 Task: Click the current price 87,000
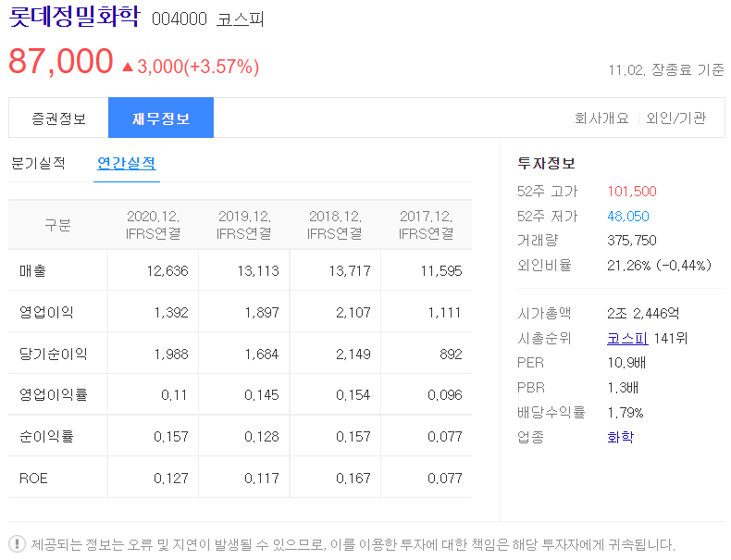[x=60, y=61]
